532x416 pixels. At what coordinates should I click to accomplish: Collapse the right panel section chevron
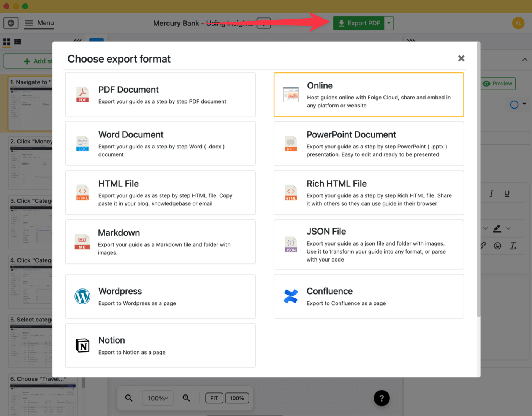pos(525,60)
